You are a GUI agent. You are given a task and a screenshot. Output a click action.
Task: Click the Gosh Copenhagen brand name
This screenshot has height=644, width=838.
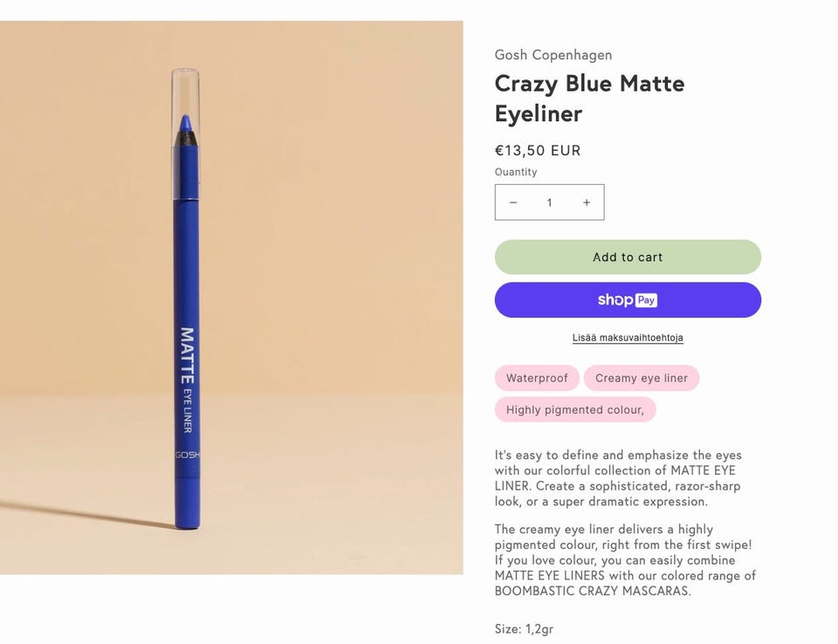[x=553, y=55]
